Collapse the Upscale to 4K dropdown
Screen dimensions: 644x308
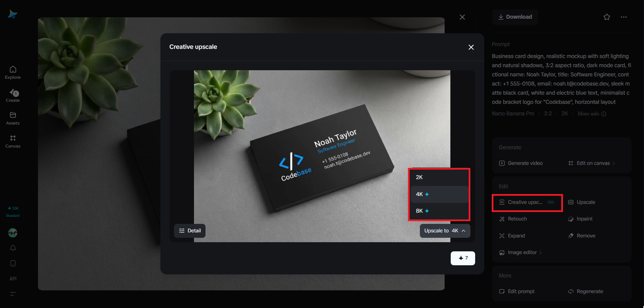pos(445,231)
